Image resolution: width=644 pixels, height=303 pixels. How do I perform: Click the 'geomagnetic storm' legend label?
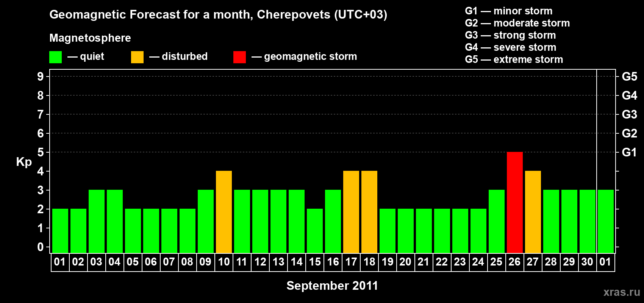(x=310, y=56)
